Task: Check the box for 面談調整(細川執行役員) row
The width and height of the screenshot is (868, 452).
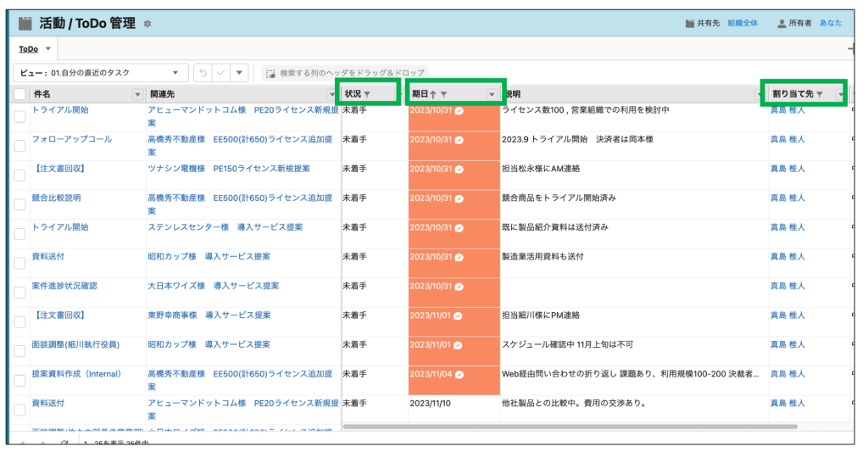Action: 20,352
